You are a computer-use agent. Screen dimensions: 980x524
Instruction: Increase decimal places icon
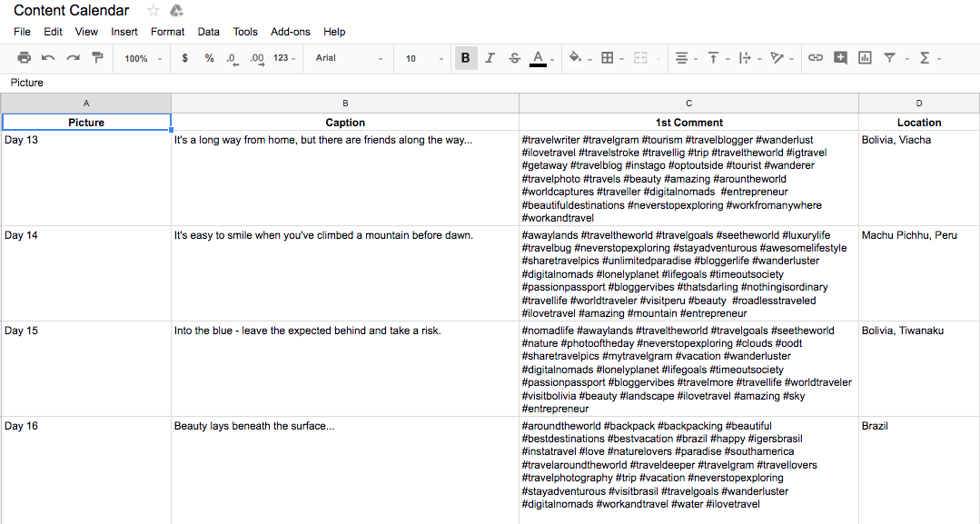(x=257, y=59)
